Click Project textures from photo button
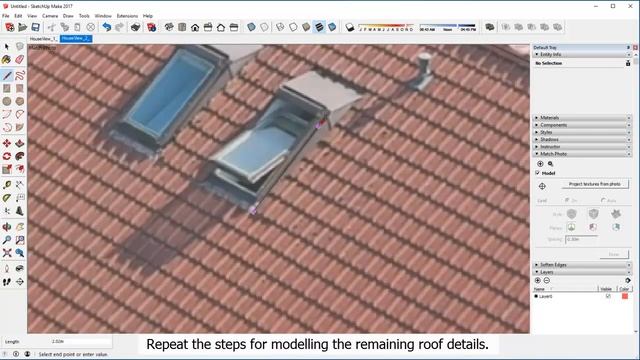640x360 pixels. 595,184
